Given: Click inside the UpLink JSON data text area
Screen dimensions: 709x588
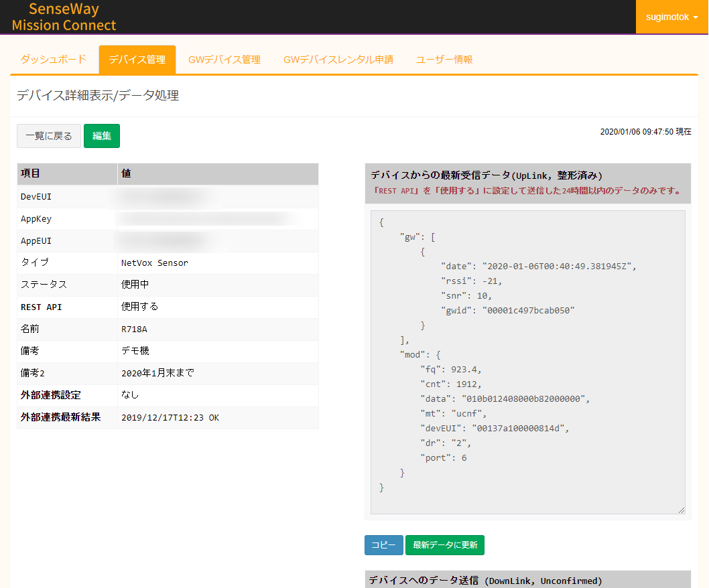Looking at the screenshot, I should pos(527,362).
